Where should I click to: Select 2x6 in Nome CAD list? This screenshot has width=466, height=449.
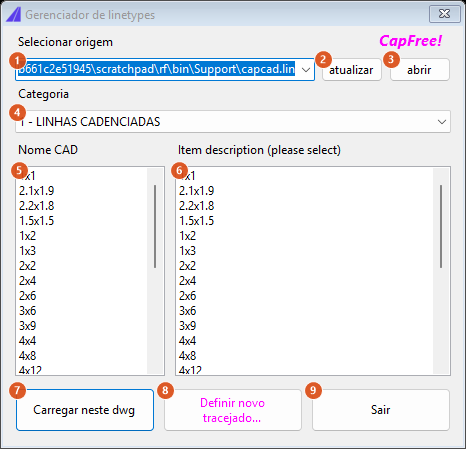pos(81,296)
